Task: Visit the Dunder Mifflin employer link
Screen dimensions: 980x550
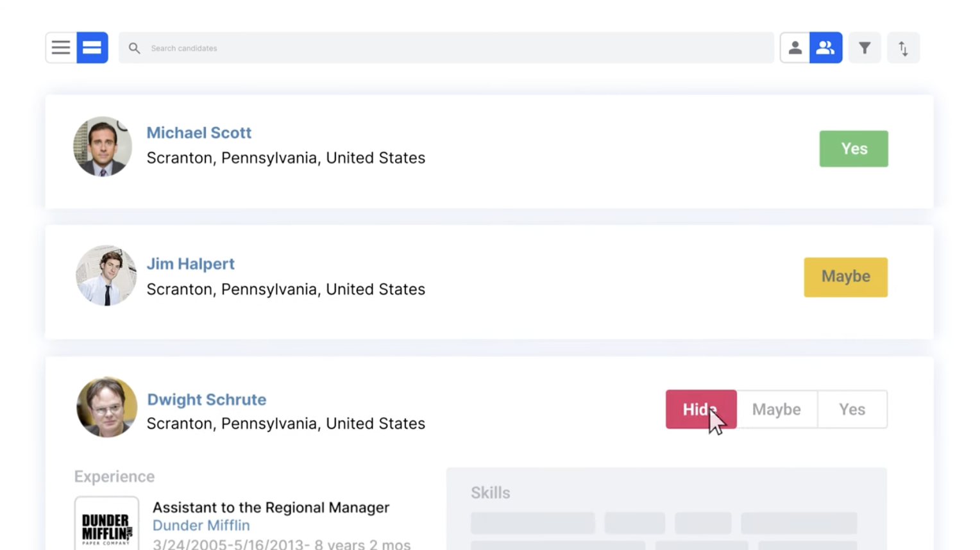Action: (201, 525)
